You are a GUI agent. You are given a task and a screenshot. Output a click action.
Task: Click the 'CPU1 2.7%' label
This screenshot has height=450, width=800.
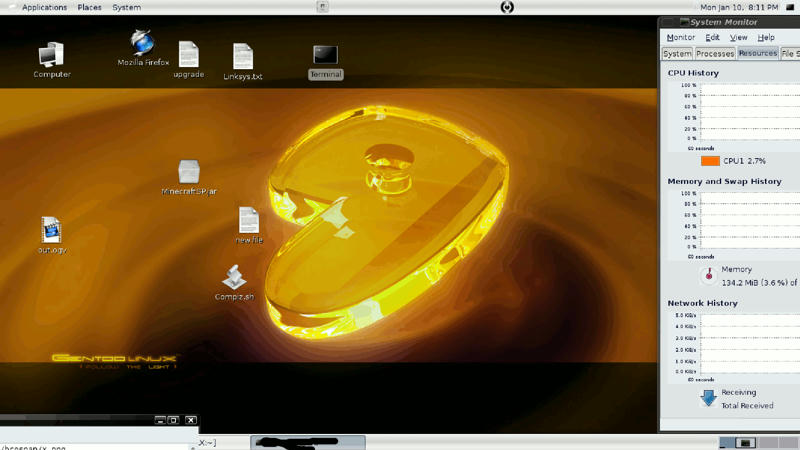click(x=744, y=161)
